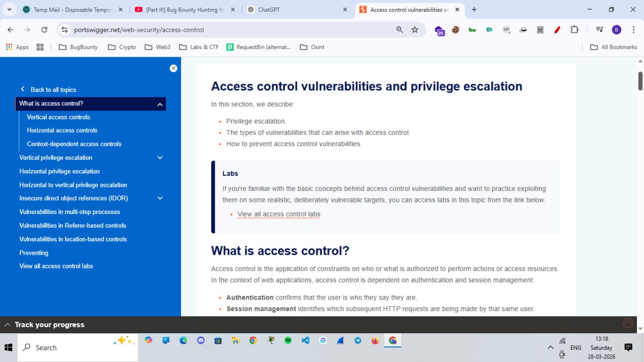The image size is (644, 362).
Task: Collapse the 'What is access control?' section chevron
Action: click(x=160, y=104)
